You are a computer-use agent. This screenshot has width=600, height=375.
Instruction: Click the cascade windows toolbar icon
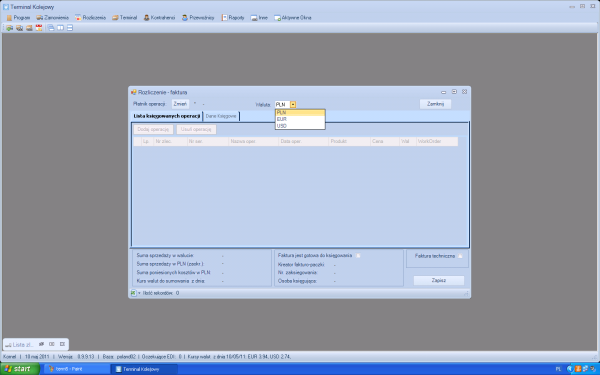(x=51, y=28)
